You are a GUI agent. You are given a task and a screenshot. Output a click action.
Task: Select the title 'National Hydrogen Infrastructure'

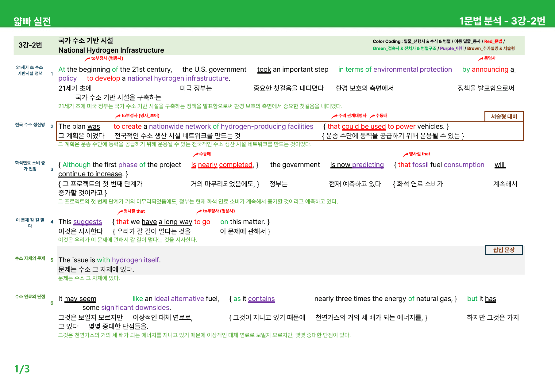coord(111,50)
